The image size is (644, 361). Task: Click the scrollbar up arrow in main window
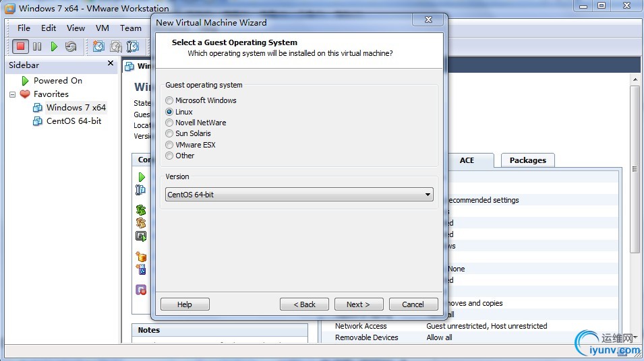click(635, 79)
